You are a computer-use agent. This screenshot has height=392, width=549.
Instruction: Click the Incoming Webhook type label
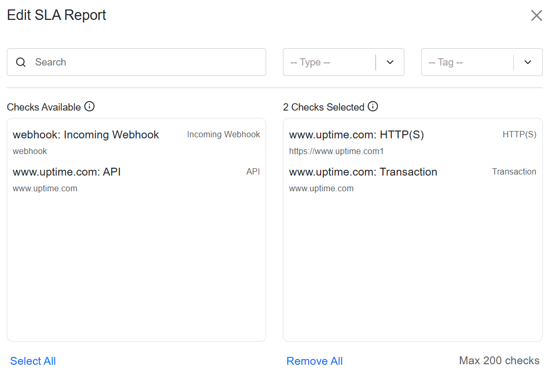point(223,134)
